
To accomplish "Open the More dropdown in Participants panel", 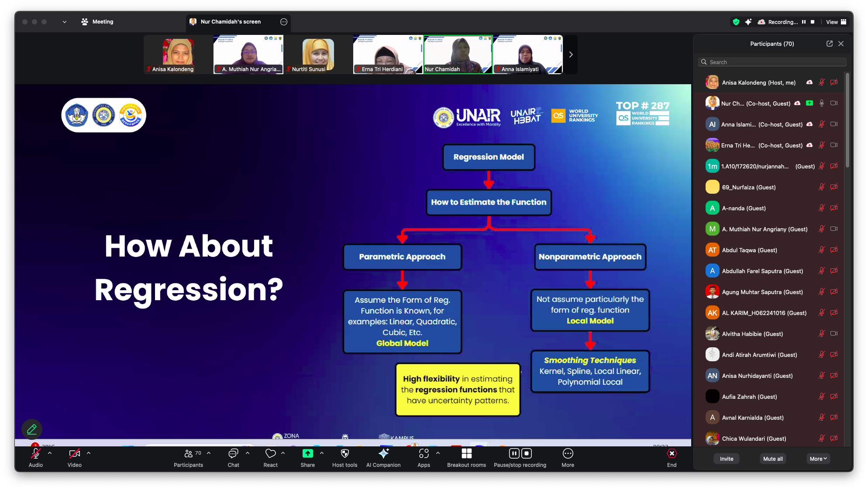I will click(818, 459).
